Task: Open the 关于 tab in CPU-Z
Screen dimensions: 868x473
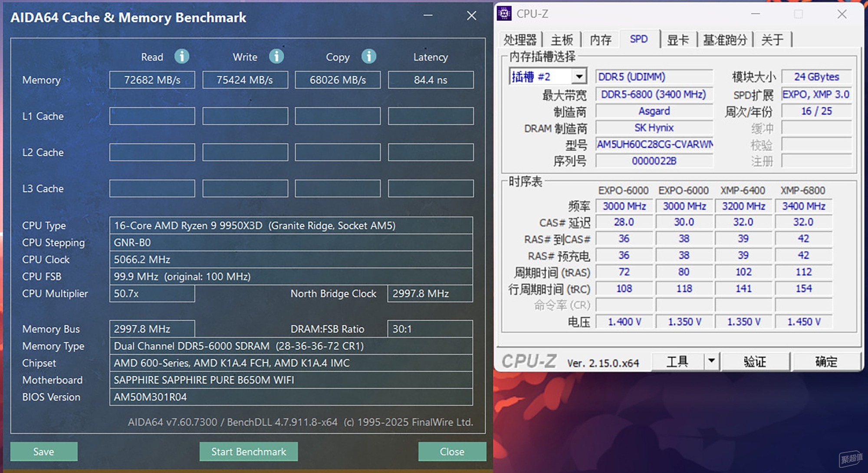Action: pos(773,40)
